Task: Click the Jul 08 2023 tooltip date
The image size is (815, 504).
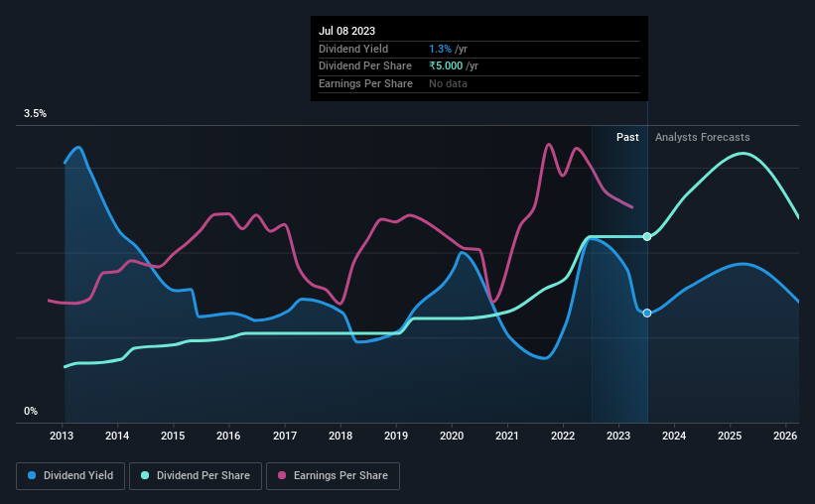Action: tap(346, 31)
